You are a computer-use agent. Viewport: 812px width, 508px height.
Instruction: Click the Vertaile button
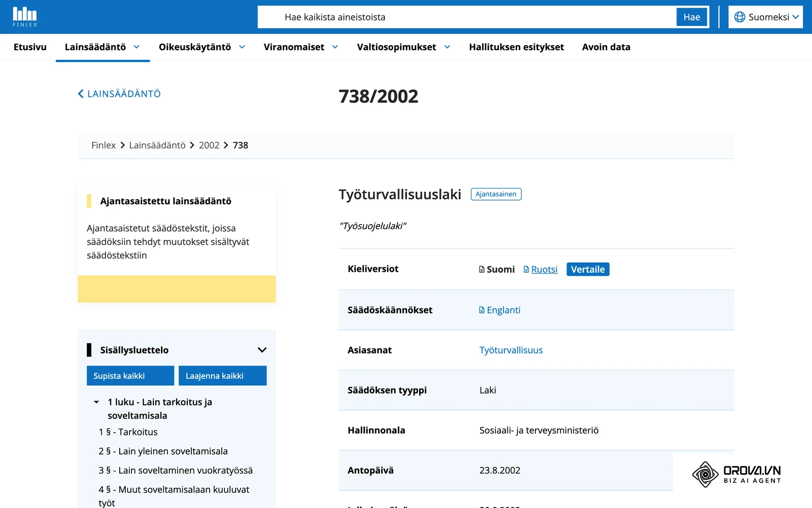pos(588,269)
